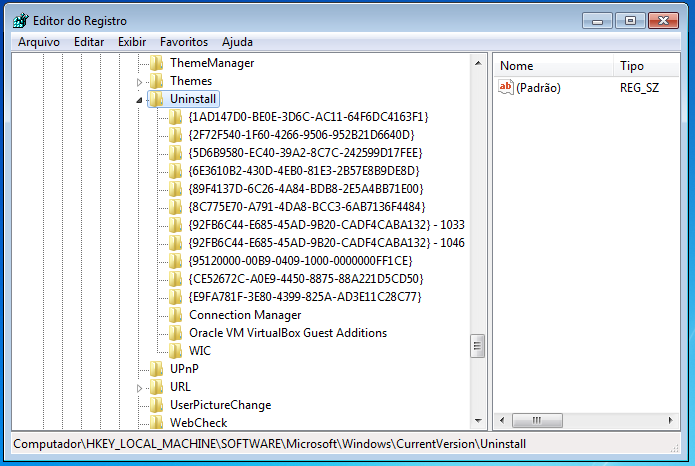Click the tree vertical scrollbar thumb
Image resolution: width=695 pixels, height=466 pixels.
(477, 346)
